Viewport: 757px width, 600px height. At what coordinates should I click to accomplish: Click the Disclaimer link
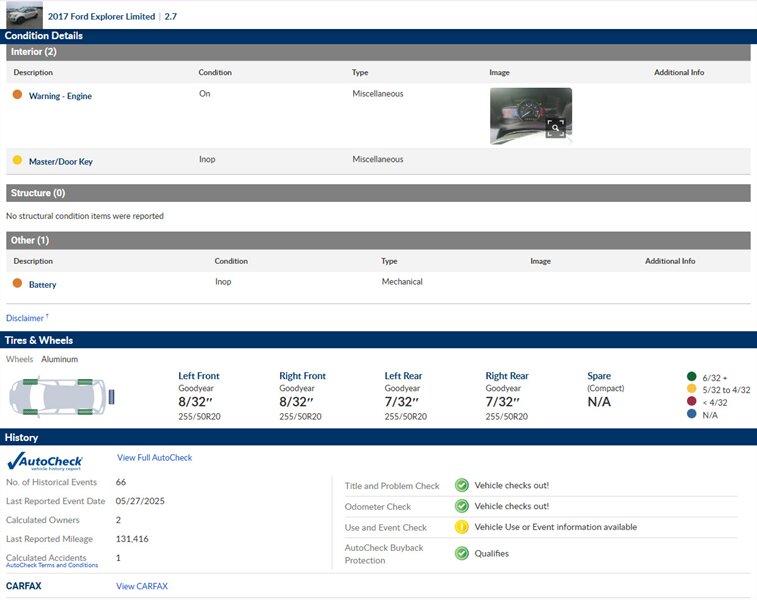tap(25, 318)
